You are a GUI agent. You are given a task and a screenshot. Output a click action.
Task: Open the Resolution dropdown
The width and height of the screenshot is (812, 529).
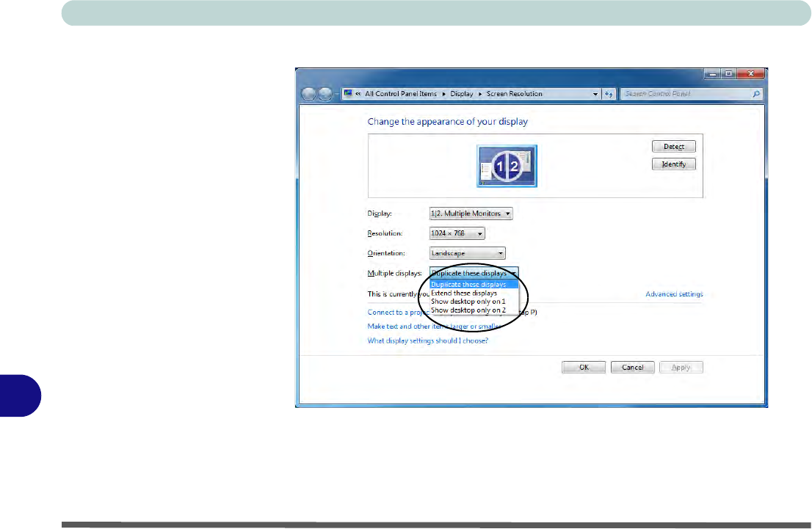[457, 233]
